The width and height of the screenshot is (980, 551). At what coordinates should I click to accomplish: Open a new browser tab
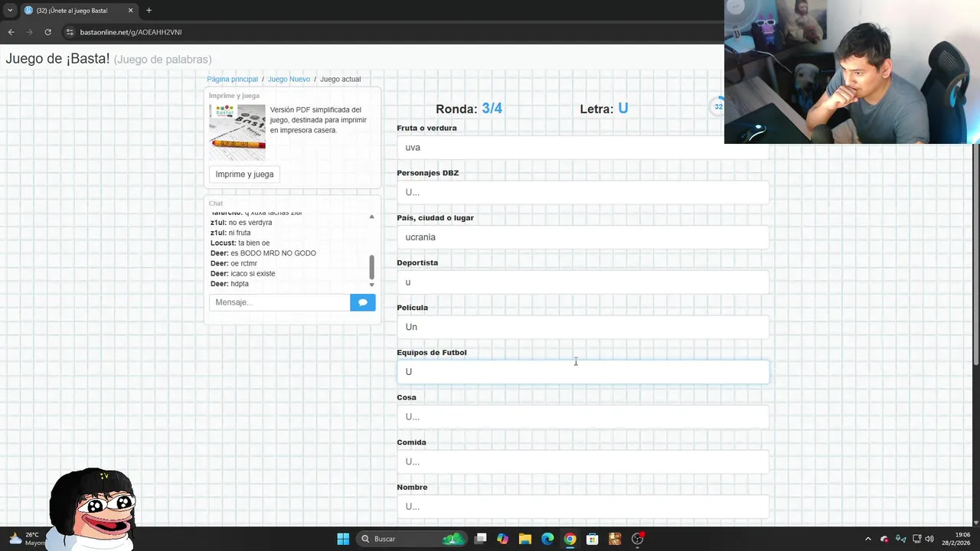[x=149, y=11]
